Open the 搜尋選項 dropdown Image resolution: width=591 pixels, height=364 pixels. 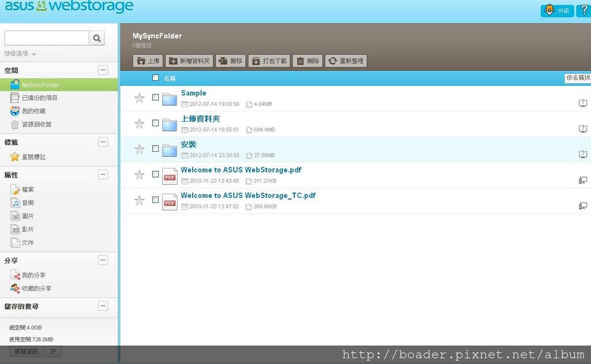pos(20,54)
